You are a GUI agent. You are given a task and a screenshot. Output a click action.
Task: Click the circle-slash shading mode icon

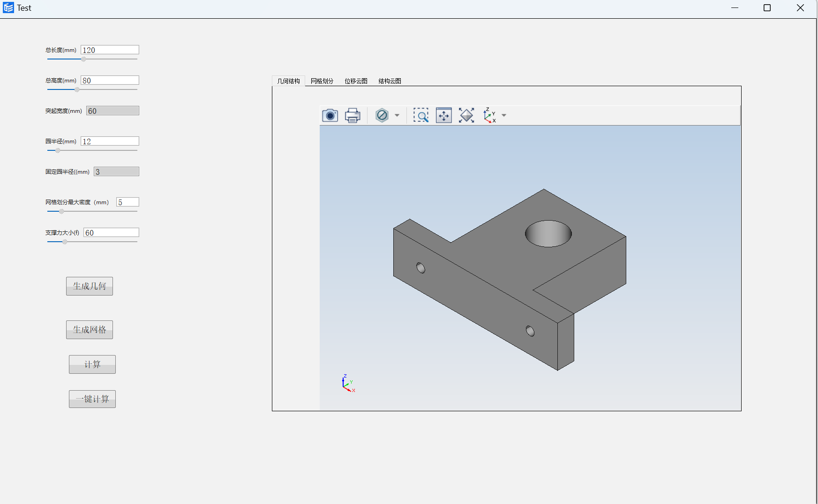click(382, 115)
